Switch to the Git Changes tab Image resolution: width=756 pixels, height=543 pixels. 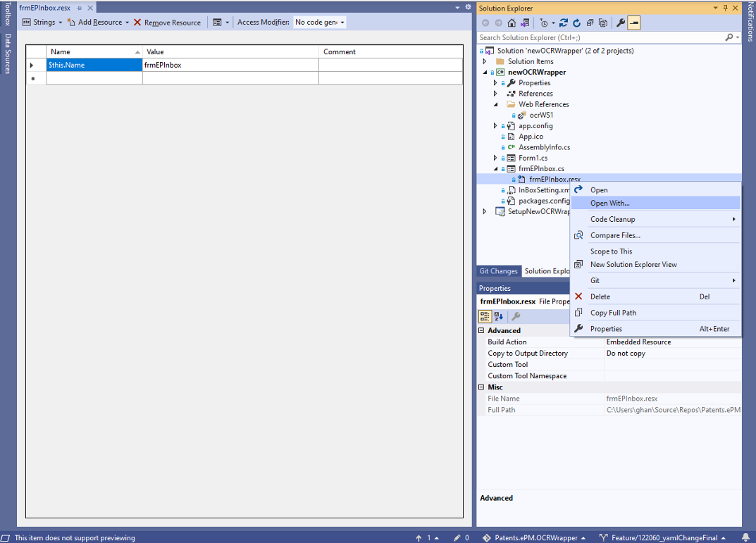coord(499,270)
